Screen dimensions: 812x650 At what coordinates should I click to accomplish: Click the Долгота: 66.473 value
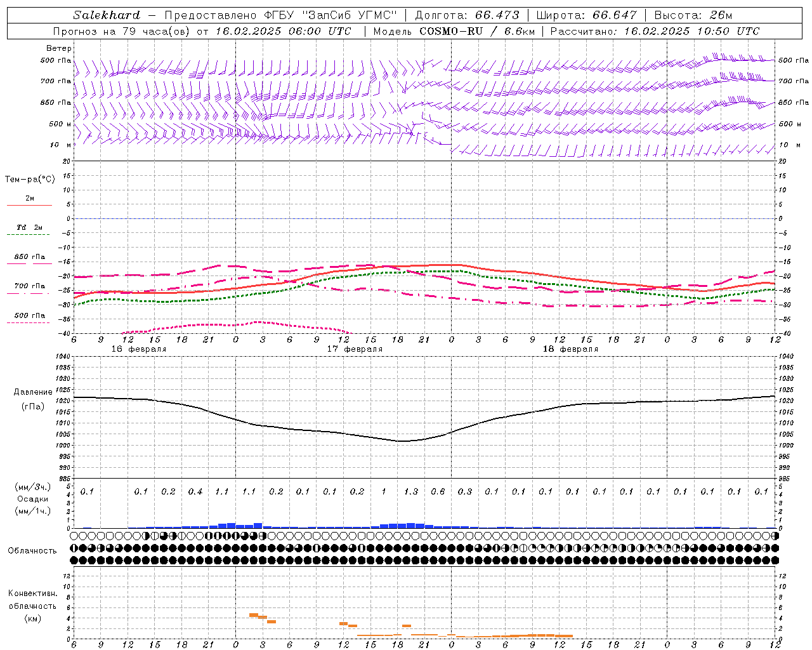click(467, 15)
